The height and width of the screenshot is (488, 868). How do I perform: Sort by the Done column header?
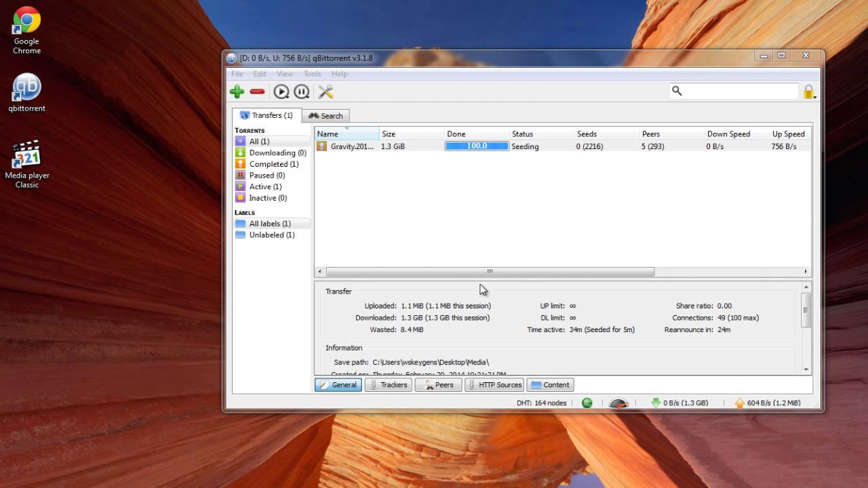pyautogui.click(x=477, y=134)
